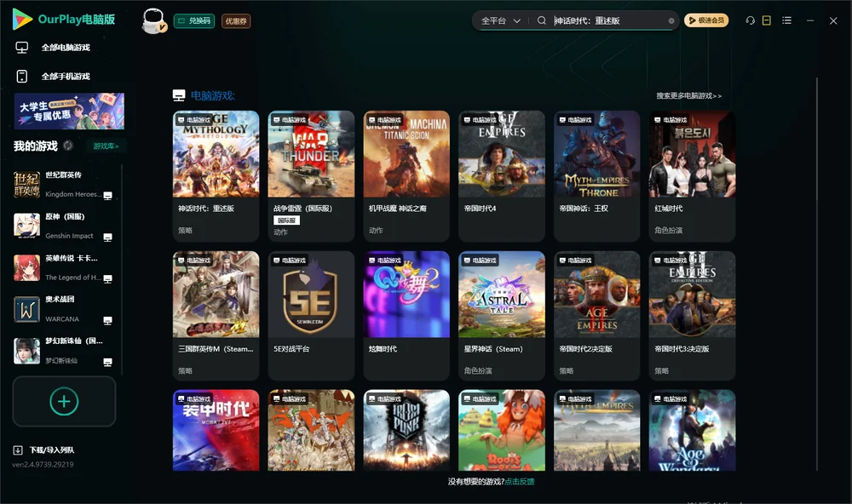Open the hamburger menu list icon
852x504 pixels.
click(x=786, y=20)
